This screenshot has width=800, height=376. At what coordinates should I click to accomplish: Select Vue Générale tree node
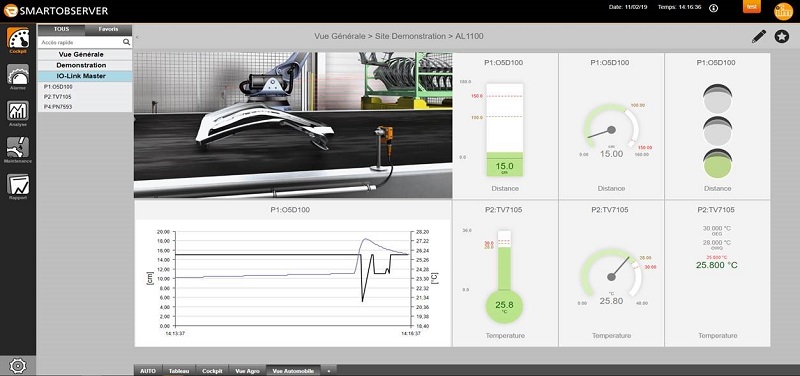(x=85, y=55)
